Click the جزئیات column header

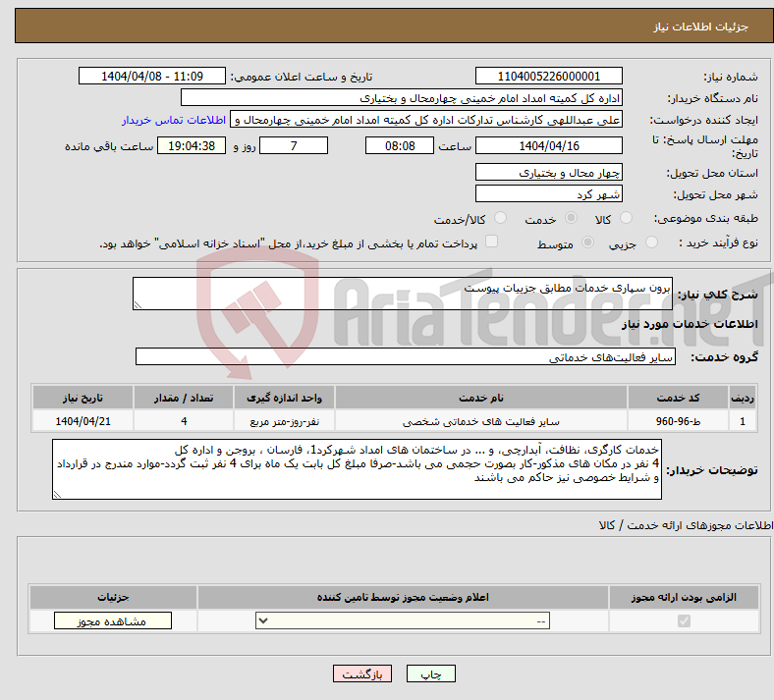113,597
